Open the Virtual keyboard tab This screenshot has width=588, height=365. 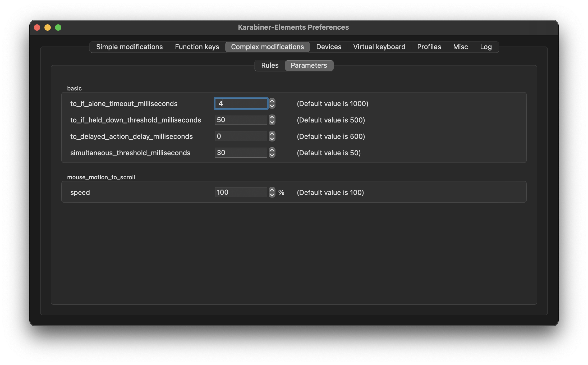[x=379, y=47]
